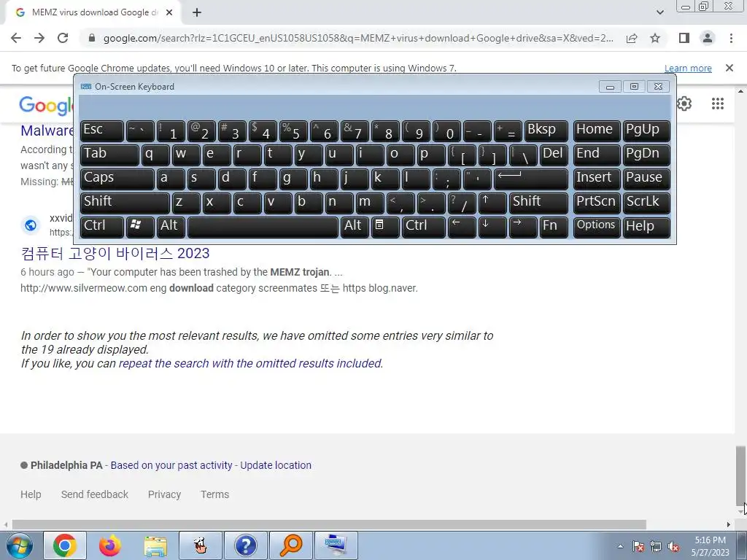Image resolution: width=747 pixels, height=560 pixels.
Task: Click the horizontal scrollbar at page bottom
Action: coord(329,524)
